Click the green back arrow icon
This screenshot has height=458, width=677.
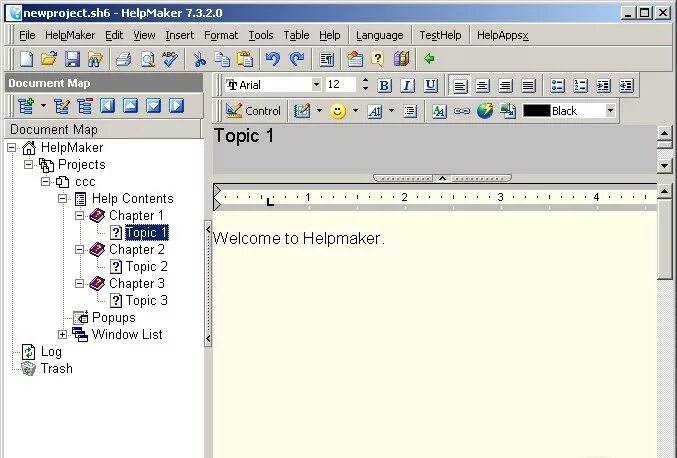[x=429, y=59]
